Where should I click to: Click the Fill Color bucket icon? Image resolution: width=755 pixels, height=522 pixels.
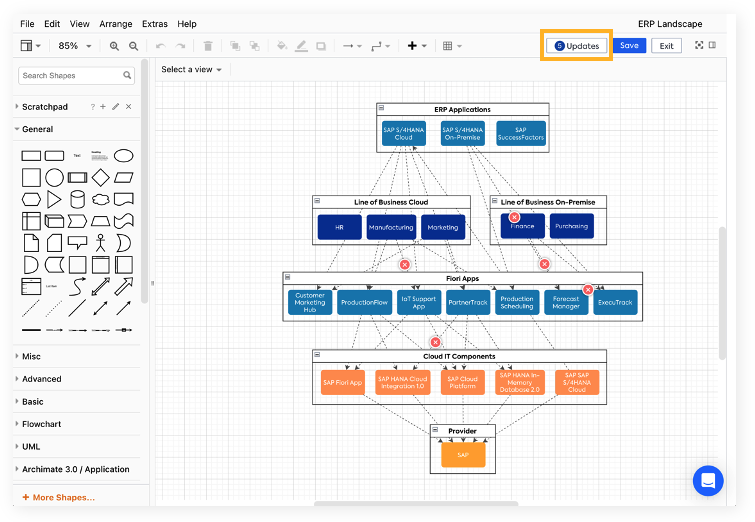(x=282, y=46)
